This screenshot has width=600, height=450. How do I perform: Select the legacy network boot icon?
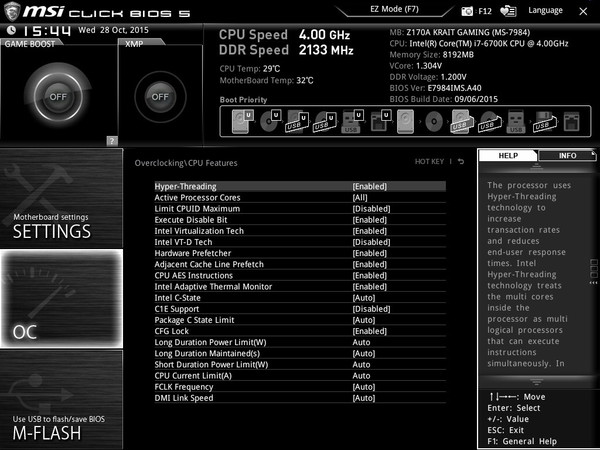[572, 121]
